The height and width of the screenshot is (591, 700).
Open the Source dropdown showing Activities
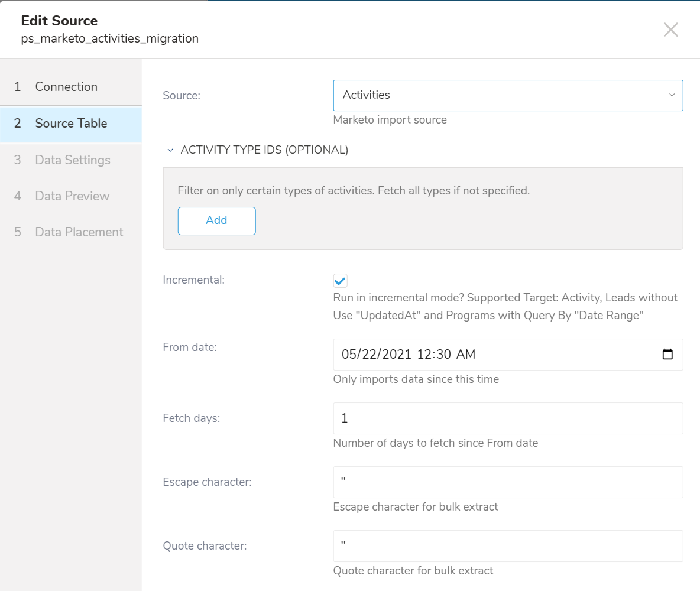click(507, 95)
